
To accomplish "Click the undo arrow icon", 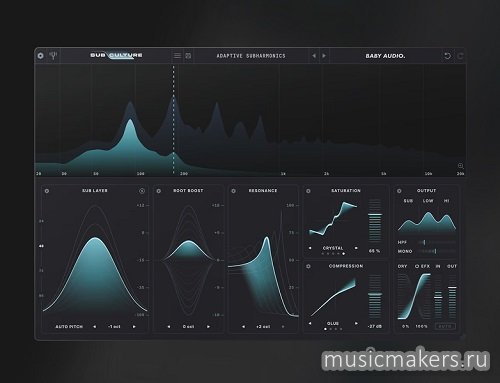I will 448,56.
